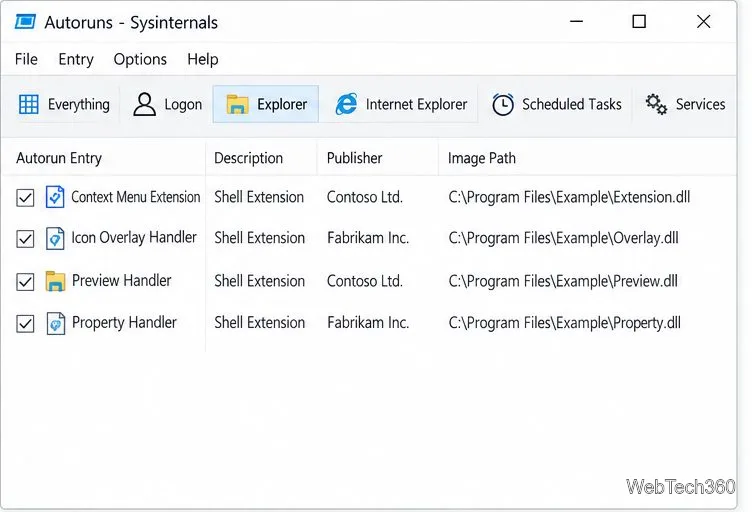Click Shell Extension in Preview Handler row

259,281
